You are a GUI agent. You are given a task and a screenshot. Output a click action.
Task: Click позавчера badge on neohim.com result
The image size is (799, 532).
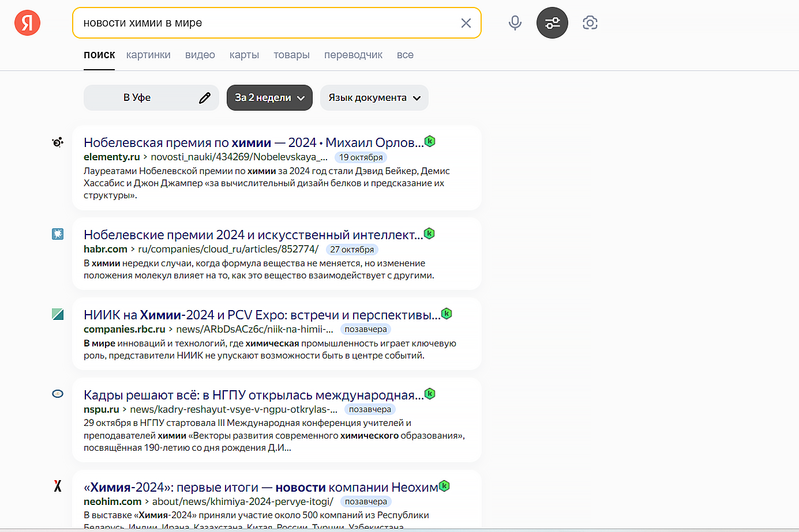pos(366,501)
